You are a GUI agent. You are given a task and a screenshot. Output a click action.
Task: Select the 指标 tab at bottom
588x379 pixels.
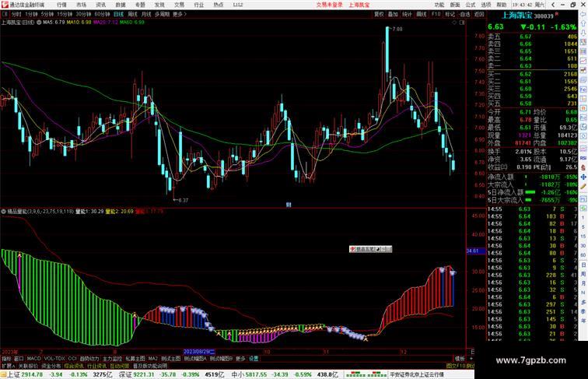7,359
